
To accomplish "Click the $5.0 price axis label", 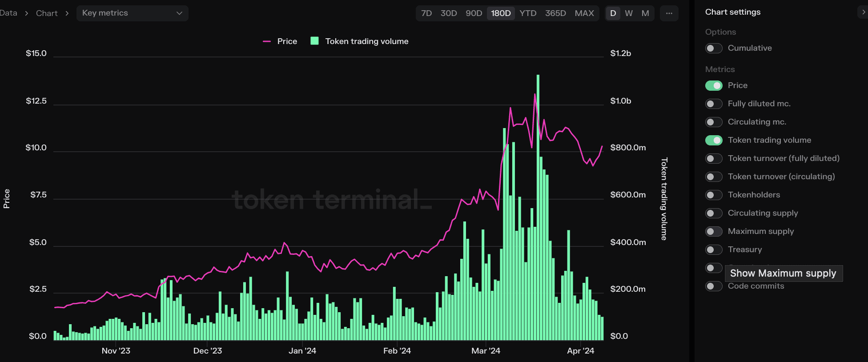I will [x=38, y=242].
